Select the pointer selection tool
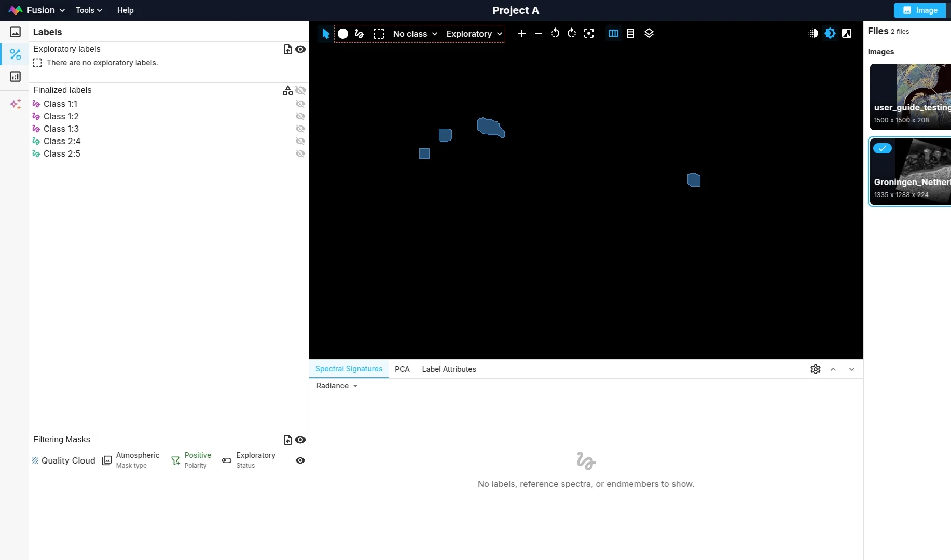The width and height of the screenshot is (951, 560). pos(325,34)
